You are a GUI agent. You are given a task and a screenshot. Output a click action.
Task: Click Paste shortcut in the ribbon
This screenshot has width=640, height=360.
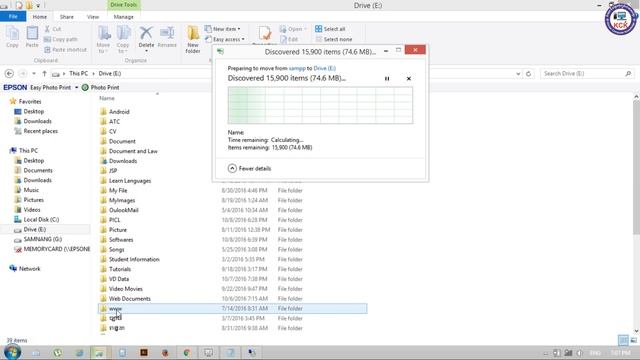(x=65, y=49)
